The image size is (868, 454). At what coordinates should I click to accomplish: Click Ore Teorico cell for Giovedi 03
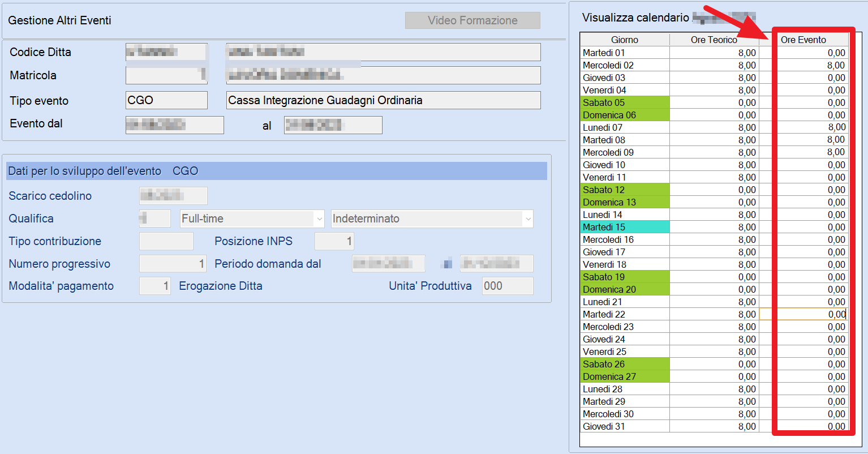714,78
